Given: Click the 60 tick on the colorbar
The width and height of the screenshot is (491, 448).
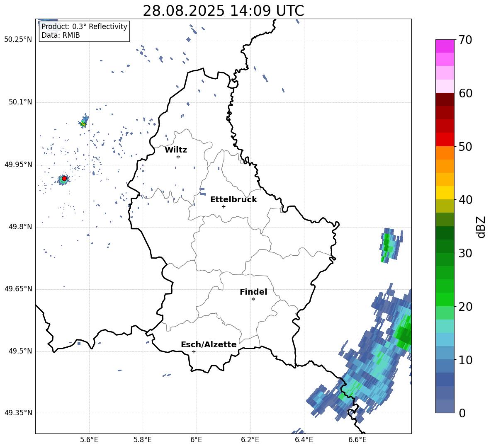Looking at the screenshot, I should pos(466,93).
